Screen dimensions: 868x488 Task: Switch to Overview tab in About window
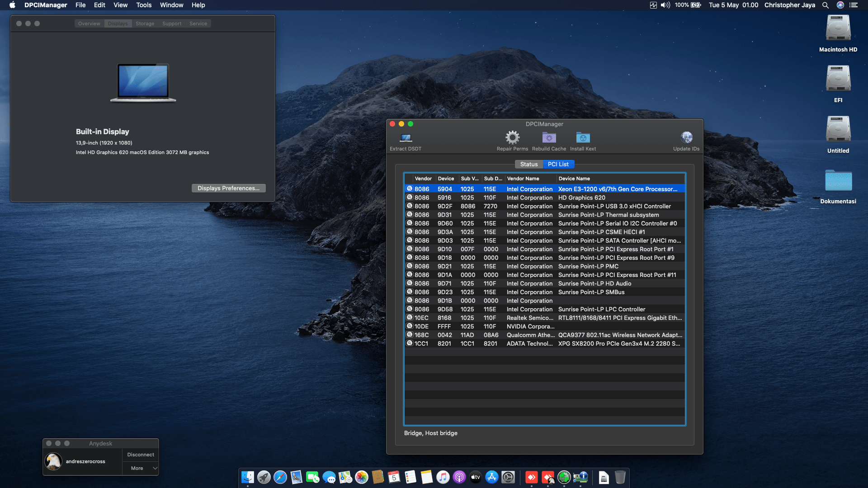[89, 23]
